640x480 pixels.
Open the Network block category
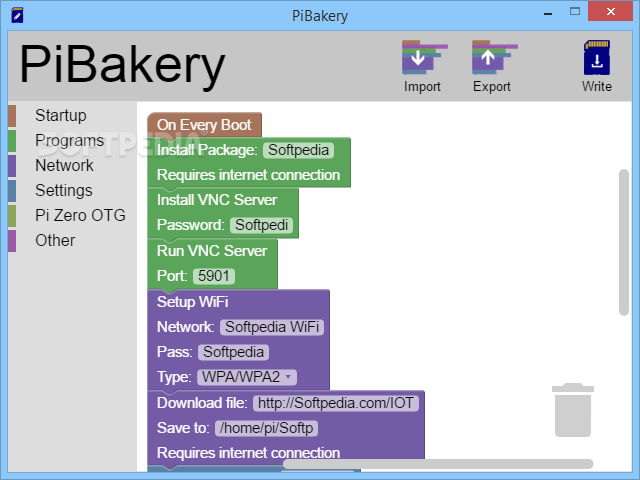pos(64,166)
